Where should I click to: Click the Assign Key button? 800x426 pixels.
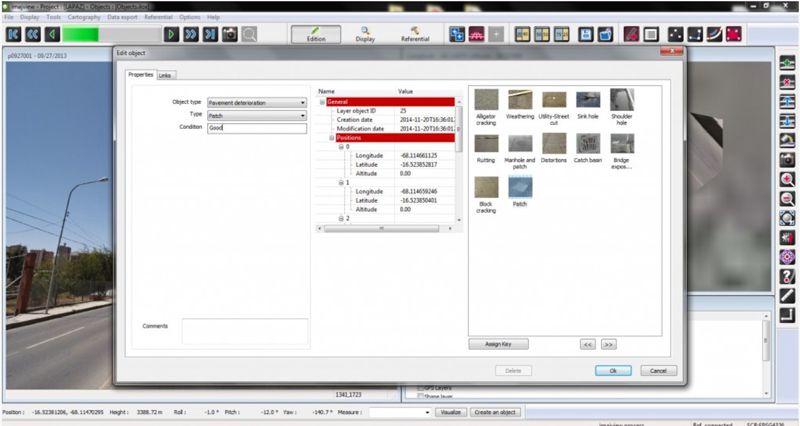498,344
